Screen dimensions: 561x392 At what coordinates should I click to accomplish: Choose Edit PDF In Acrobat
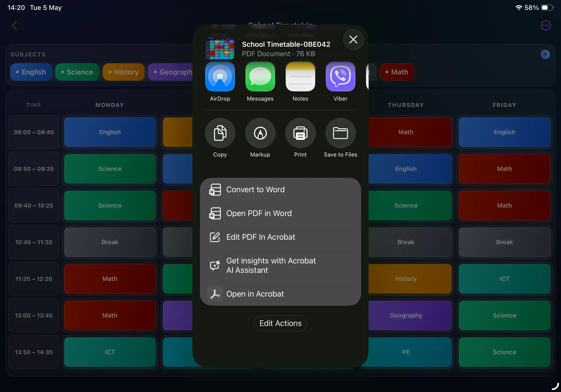tap(280, 237)
